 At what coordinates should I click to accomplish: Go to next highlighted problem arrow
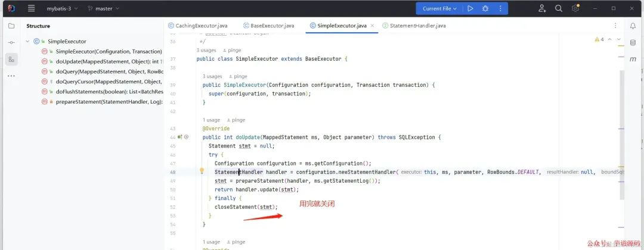click(618, 39)
